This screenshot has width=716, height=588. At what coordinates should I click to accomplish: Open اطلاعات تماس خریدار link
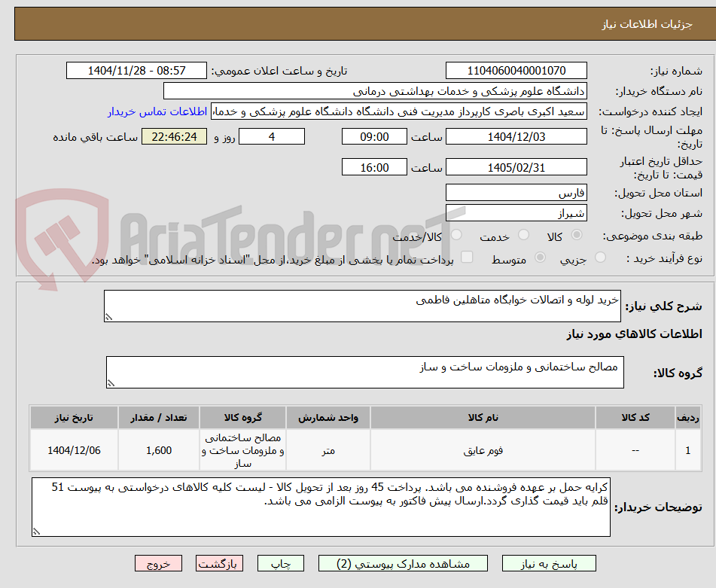point(157,112)
